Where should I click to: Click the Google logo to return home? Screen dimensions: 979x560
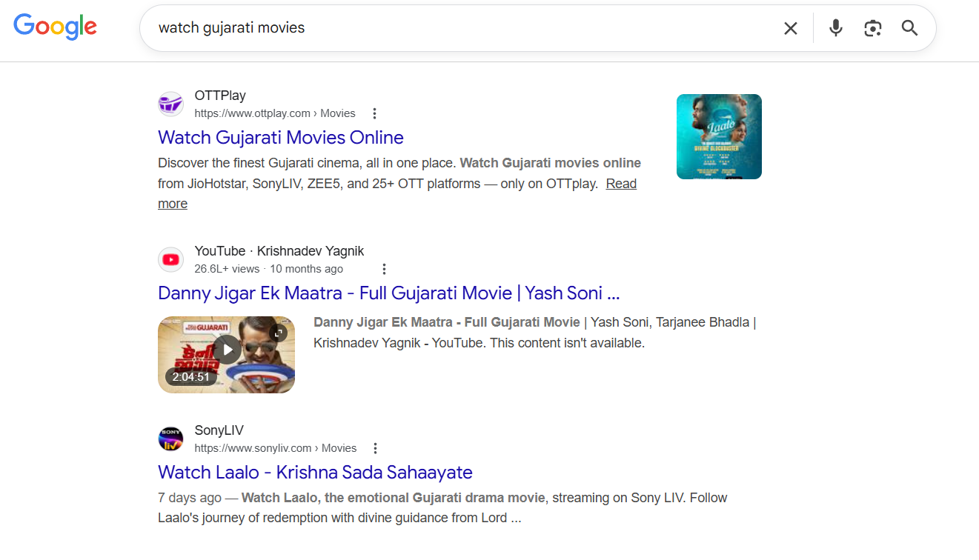tap(55, 27)
